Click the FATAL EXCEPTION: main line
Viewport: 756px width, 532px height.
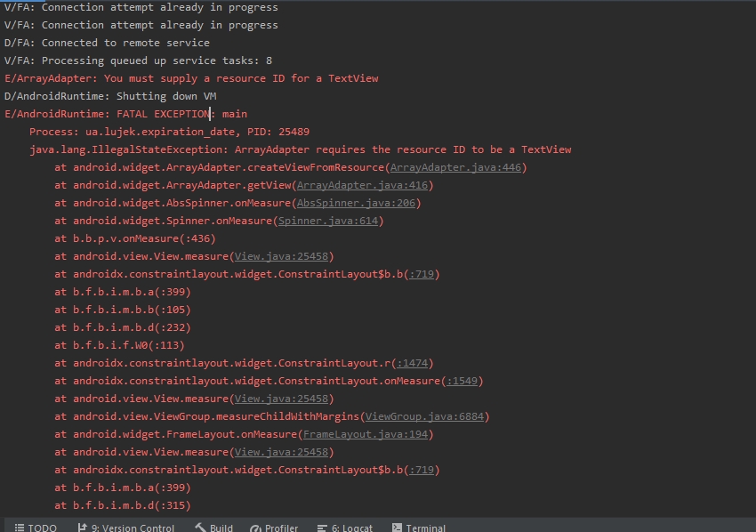[125, 114]
